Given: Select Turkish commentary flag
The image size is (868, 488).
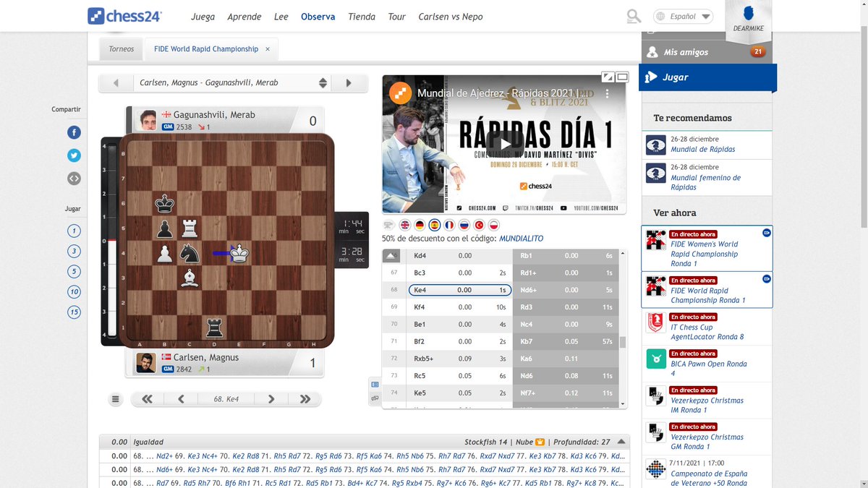Looking at the screenshot, I should click(479, 225).
